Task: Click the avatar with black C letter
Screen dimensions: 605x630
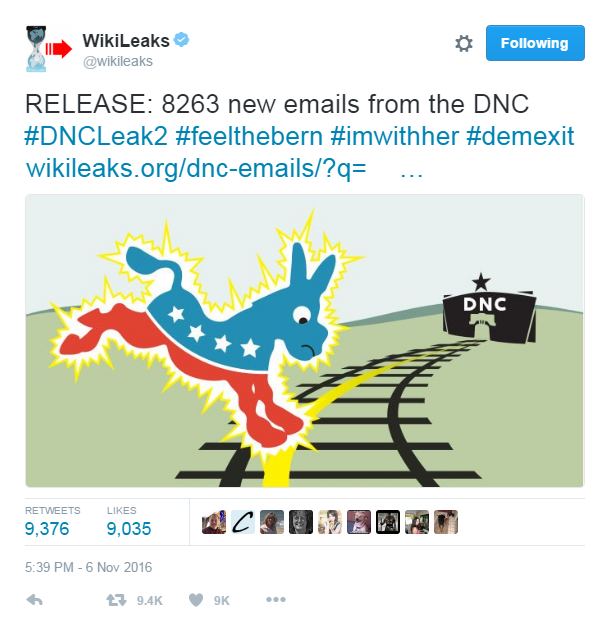Action: click(x=243, y=522)
